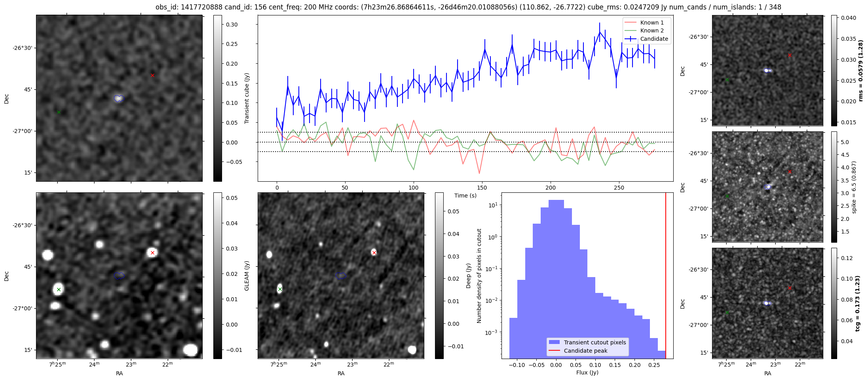Viewport: 868px width, 380px height.
Task: Click the red x in the spike map
Action: pos(790,172)
